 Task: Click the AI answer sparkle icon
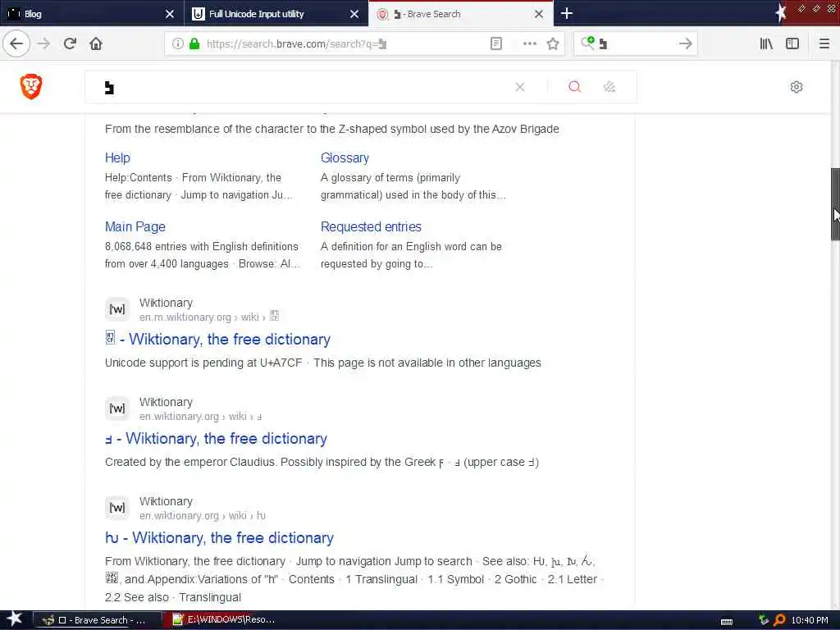pos(609,87)
